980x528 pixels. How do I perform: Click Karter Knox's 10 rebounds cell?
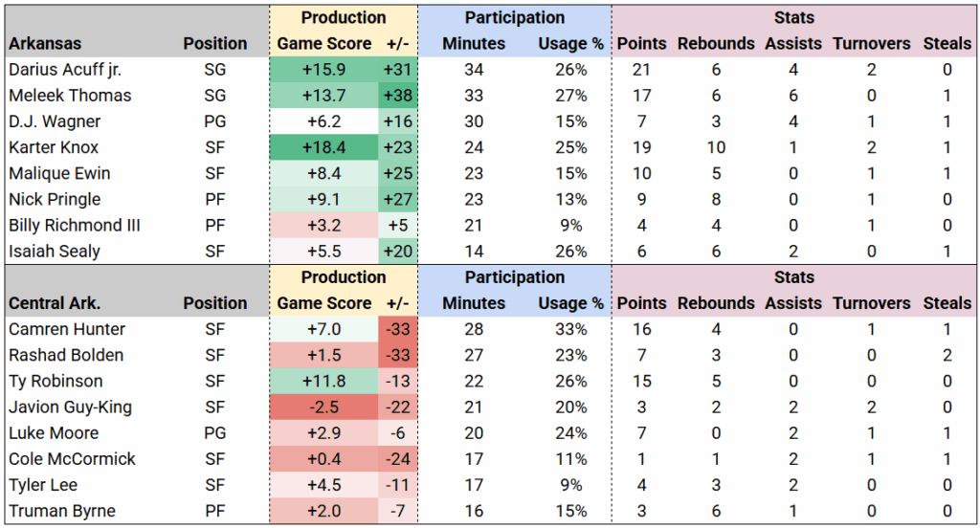(x=716, y=147)
